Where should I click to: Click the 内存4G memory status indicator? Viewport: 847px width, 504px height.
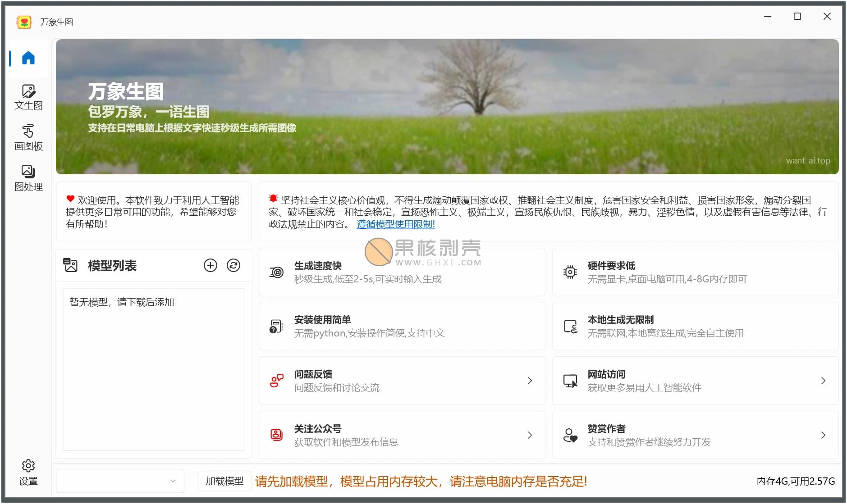(x=795, y=481)
